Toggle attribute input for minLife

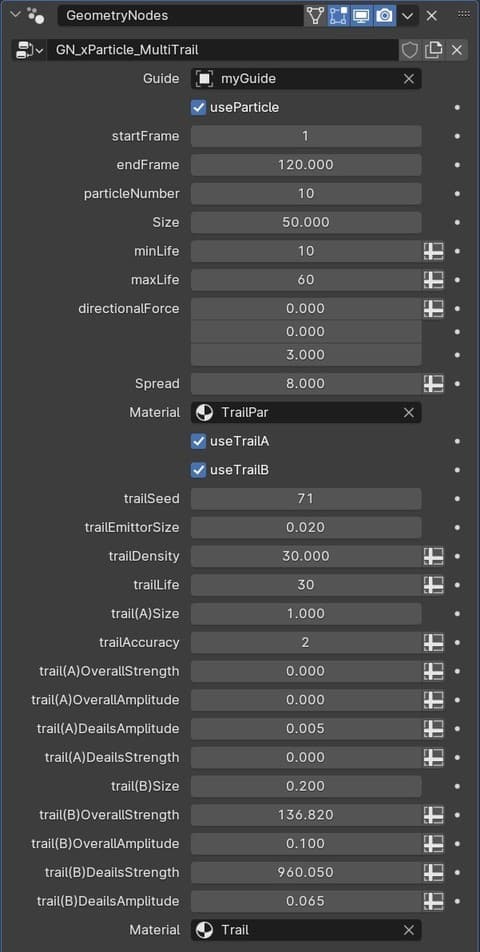[x=433, y=251]
